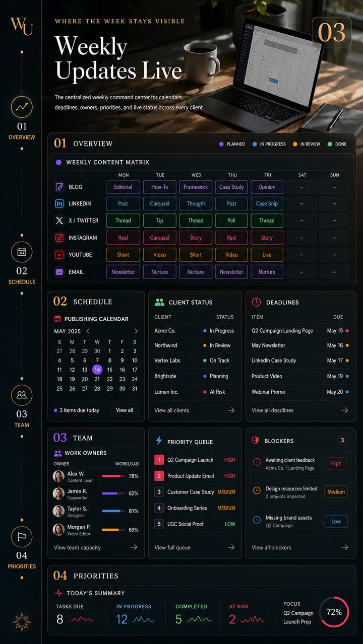Click the Low blocker severity button

336,521
